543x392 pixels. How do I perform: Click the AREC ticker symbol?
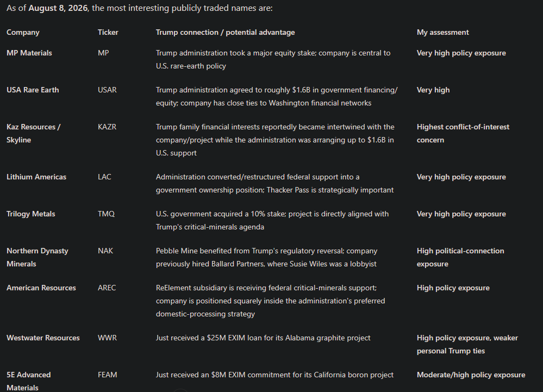click(107, 288)
